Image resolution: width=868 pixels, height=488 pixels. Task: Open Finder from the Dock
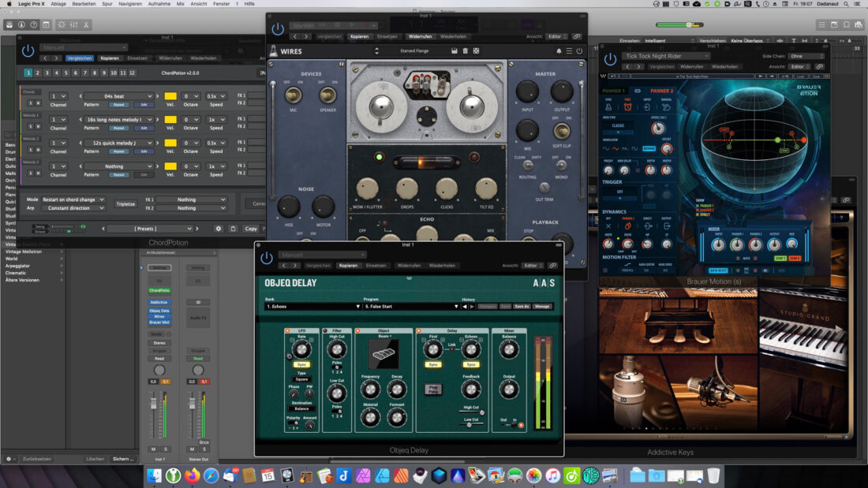click(x=155, y=475)
